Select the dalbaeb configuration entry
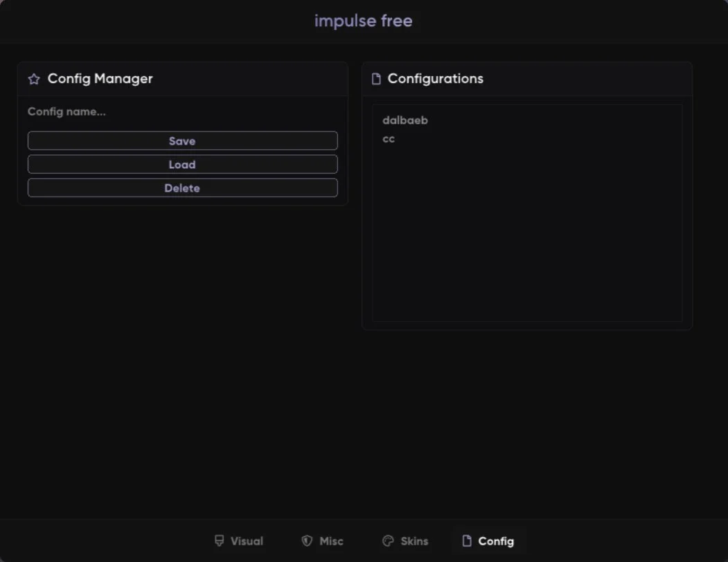The width and height of the screenshot is (728, 562). pos(405,120)
